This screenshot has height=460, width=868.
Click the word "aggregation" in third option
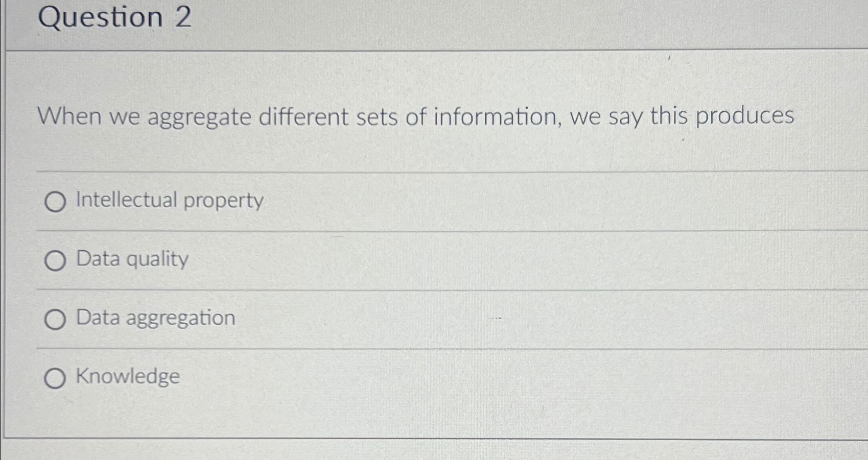tap(181, 319)
